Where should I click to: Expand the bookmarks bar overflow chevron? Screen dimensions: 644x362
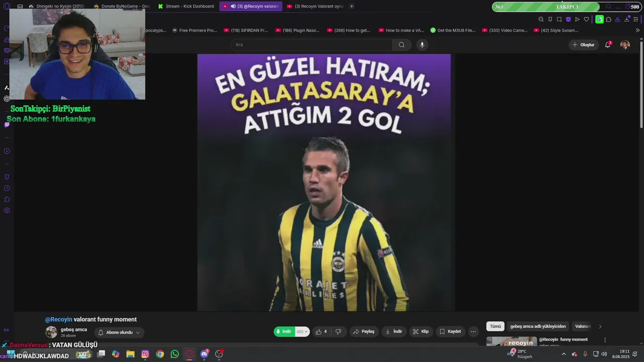637,30
